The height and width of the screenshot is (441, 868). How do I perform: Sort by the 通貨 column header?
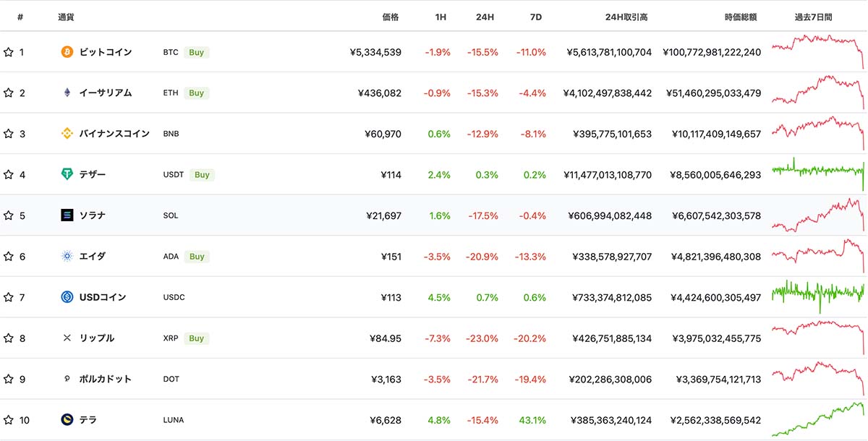(66, 17)
